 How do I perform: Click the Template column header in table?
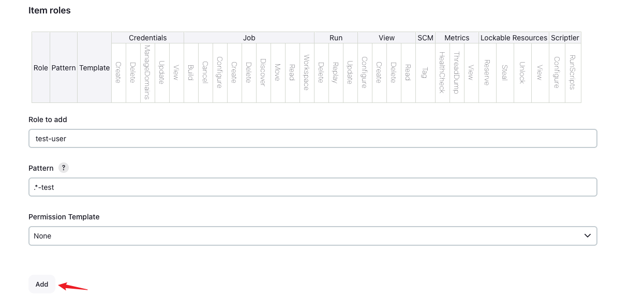pyautogui.click(x=94, y=68)
